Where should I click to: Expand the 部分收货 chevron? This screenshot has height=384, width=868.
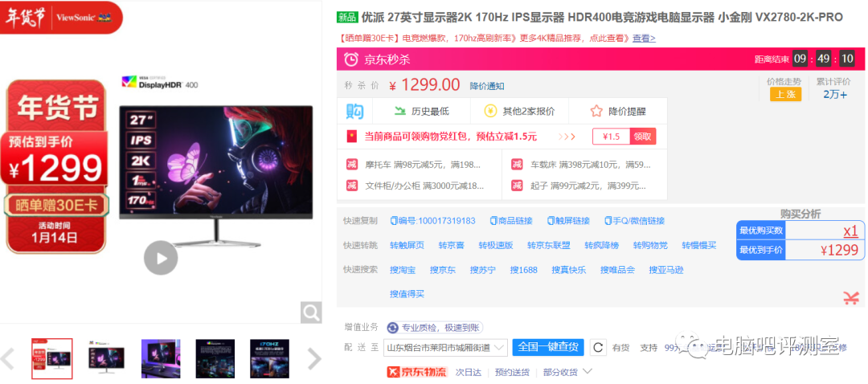(588, 371)
